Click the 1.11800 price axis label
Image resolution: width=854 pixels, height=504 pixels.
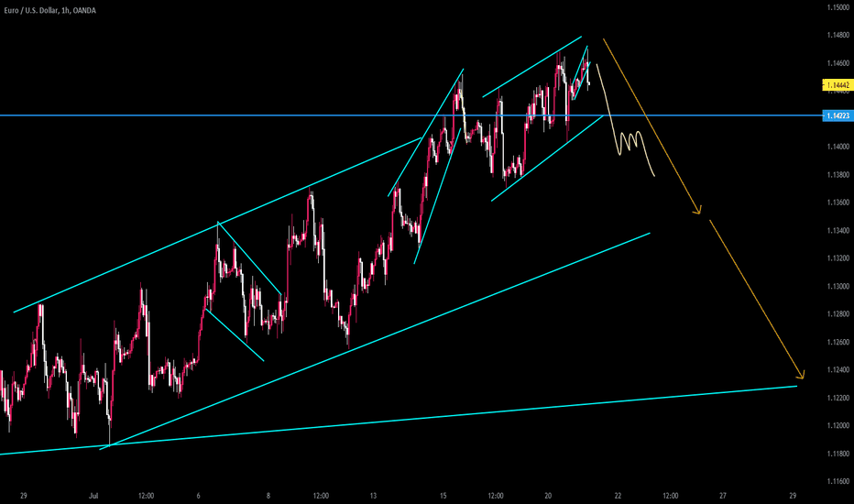click(838, 454)
